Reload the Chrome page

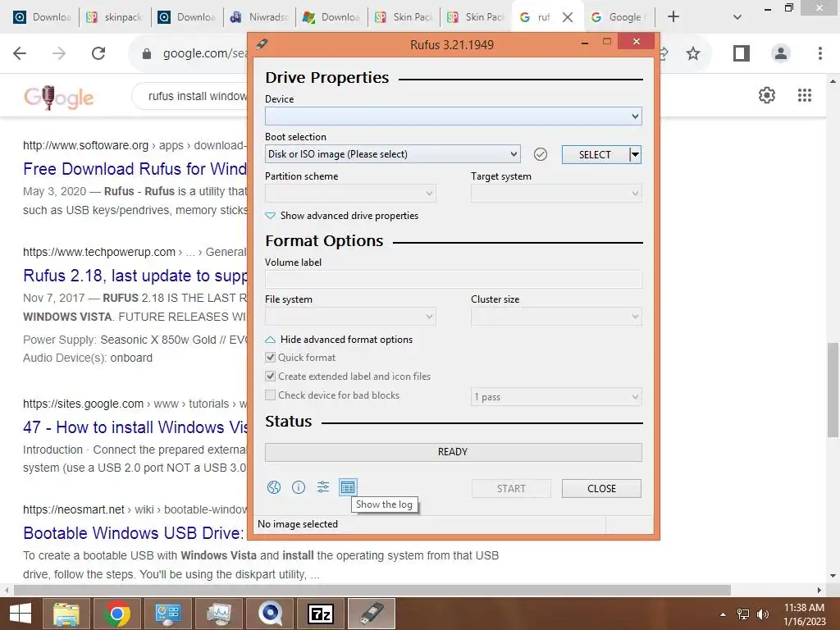98,53
